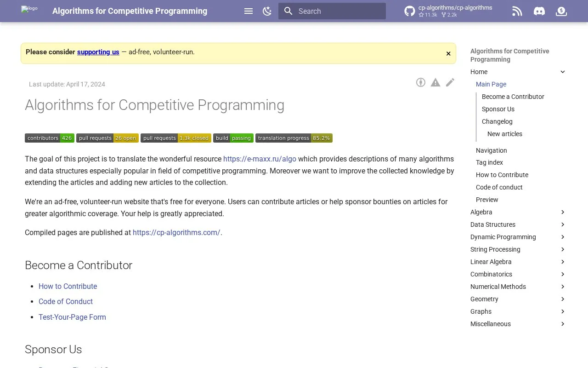The width and height of the screenshot is (588, 368).
Task: Expand the Miscellaneous section chevron
Action: (x=563, y=324)
